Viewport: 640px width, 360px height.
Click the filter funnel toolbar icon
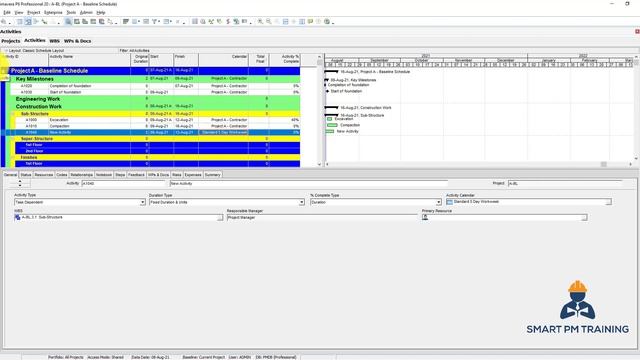pyautogui.click(x=154, y=22)
